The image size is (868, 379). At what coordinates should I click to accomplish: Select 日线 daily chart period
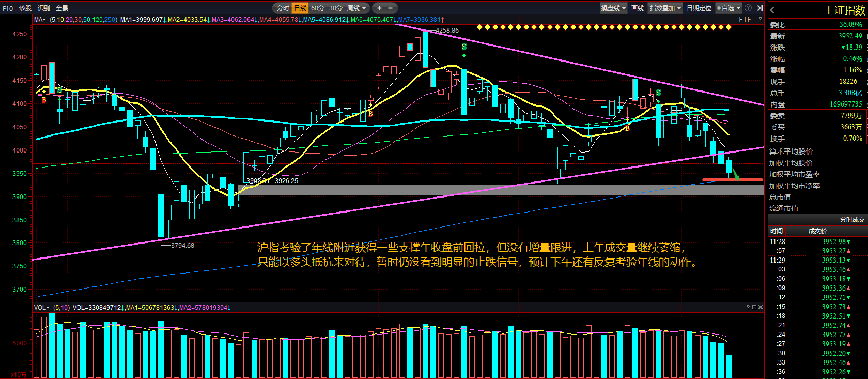click(300, 8)
